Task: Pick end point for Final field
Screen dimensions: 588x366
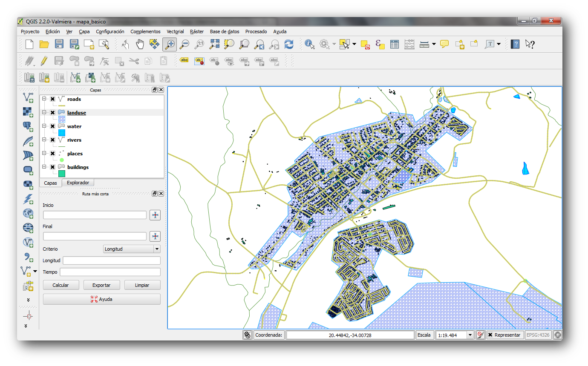Action: [x=155, y=236]
